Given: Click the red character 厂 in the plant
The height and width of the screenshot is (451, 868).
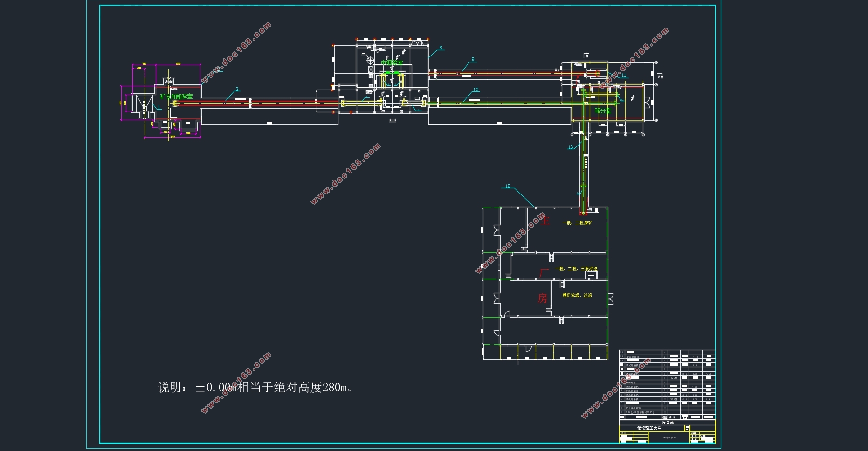Looking at the screenshot, I should pos(544,273).
